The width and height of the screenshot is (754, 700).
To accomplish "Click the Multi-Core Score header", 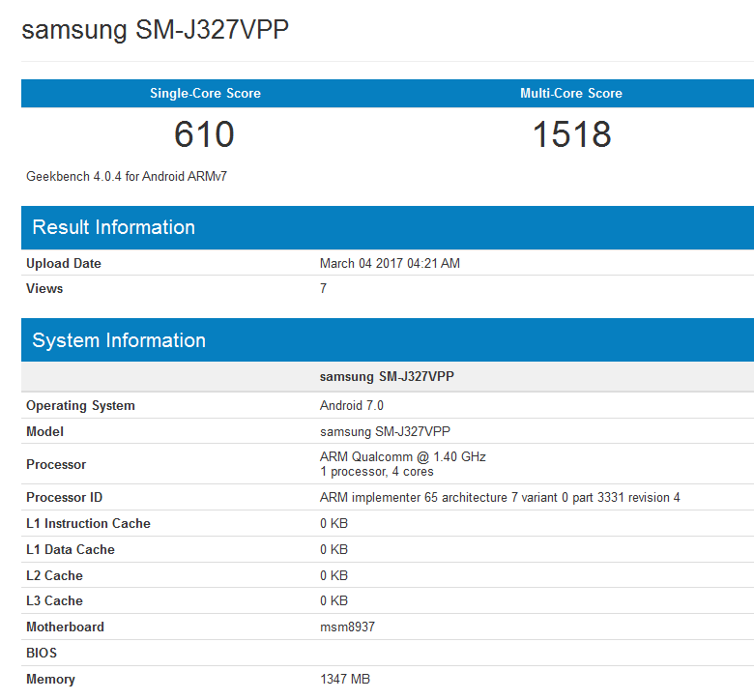I will point(571,94).
